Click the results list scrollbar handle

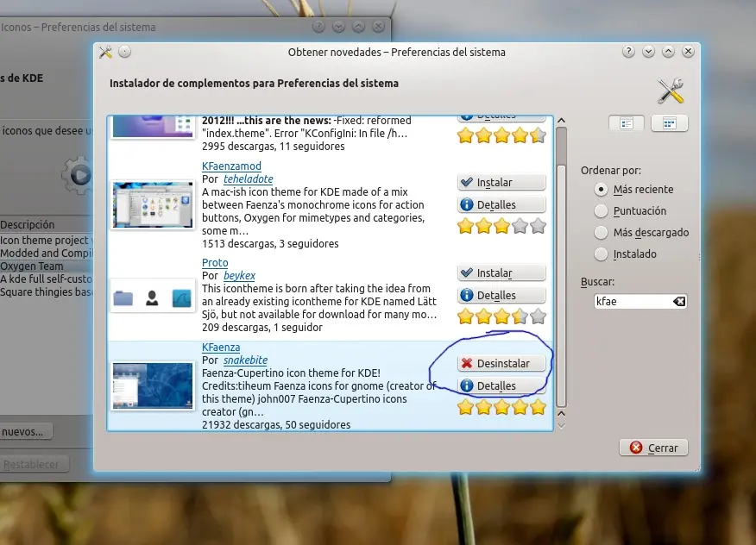pyautogui.click(x=561, y=286)
